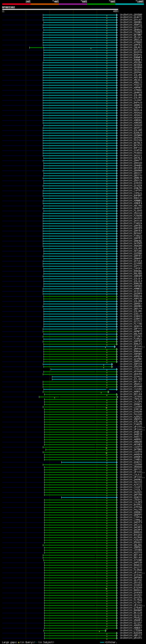The height and width of the screenshot is (644, 146).
Task: Click the purple ~60% identity legend segment
Action: 73,4
